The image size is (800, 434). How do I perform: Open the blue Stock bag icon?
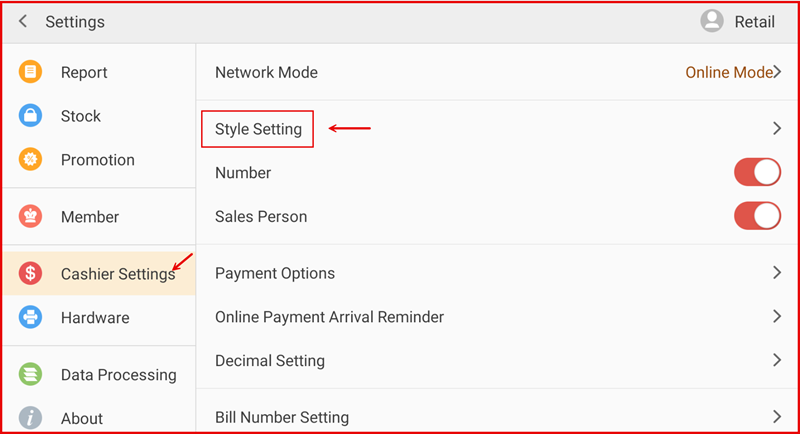(31, 116)
